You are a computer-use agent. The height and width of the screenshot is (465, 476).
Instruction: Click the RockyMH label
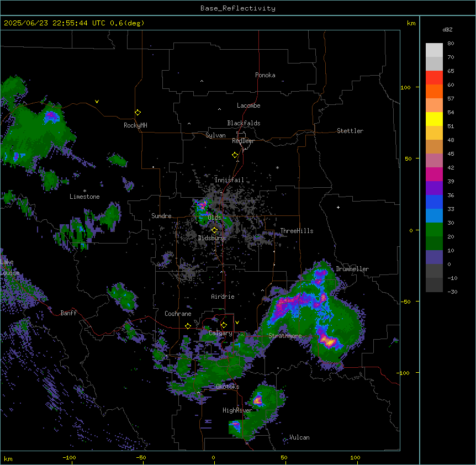(135, 125)
